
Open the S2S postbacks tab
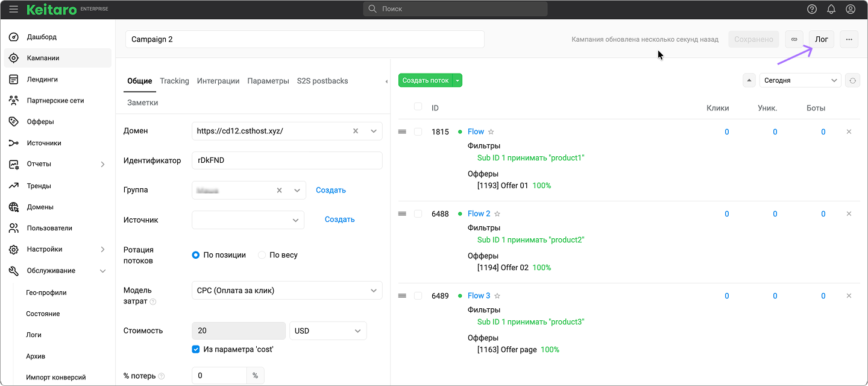click(322, 81)
